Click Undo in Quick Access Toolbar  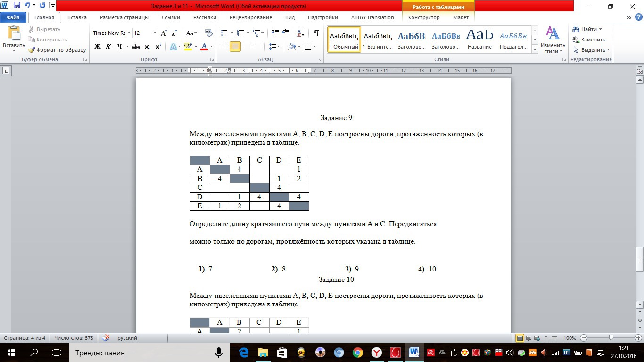(27, 6)
